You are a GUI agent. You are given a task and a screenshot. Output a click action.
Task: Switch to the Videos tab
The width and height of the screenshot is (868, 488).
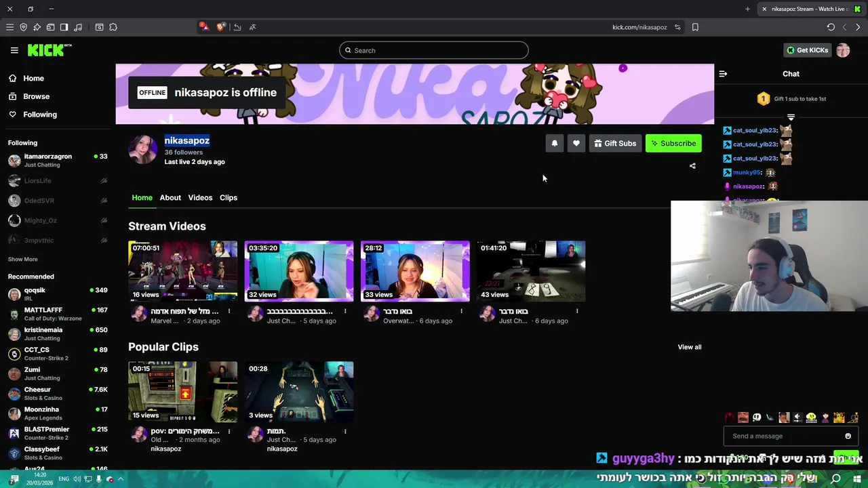pyautogui.click(x=200, y=197)
